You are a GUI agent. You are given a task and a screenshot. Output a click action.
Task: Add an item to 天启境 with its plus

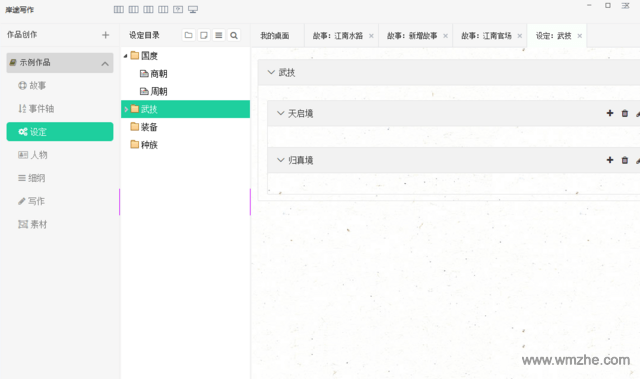click(x=610, y=113)
